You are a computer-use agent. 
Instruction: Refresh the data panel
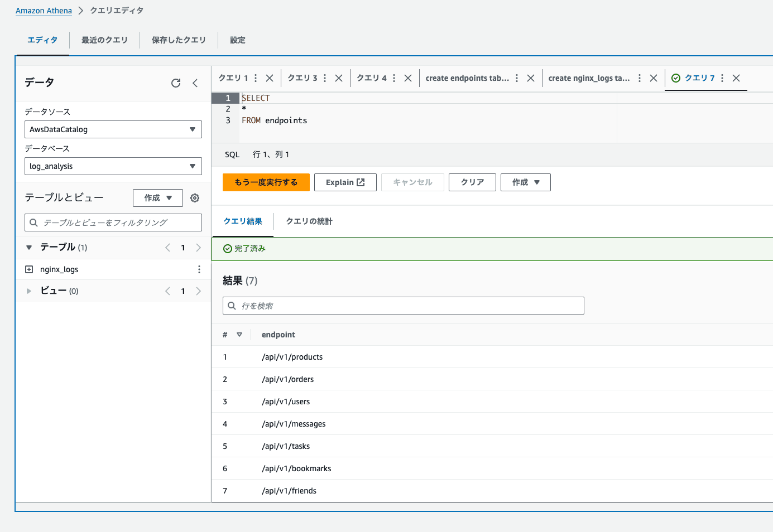pyautogui.click(x=176, y=83)
